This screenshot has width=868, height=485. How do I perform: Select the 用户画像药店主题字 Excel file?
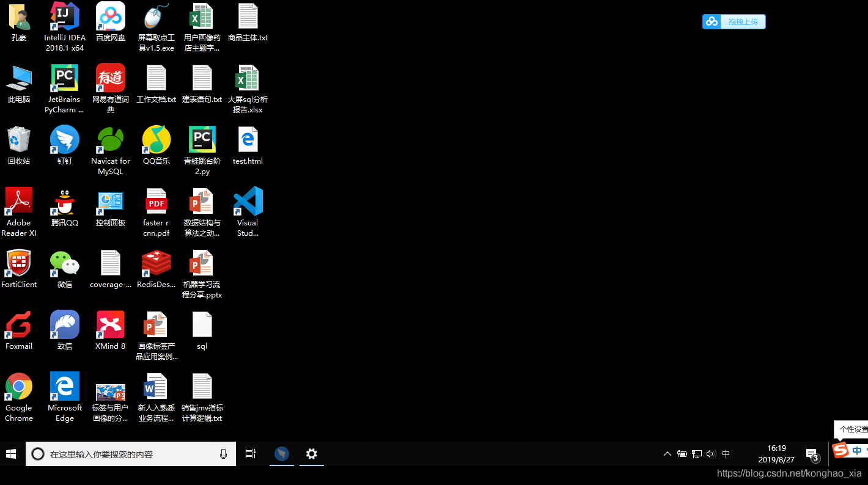[202, 27]
